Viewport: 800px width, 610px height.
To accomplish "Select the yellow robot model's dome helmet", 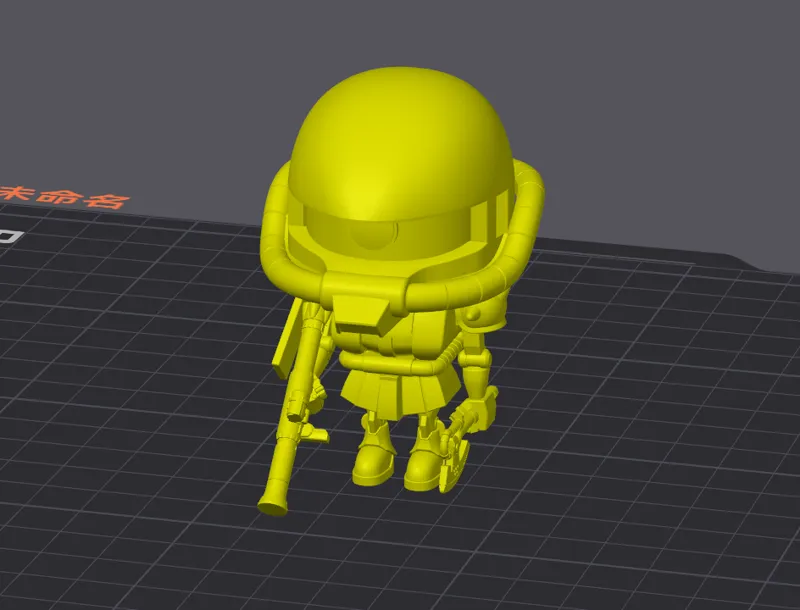I will point(401,145).
